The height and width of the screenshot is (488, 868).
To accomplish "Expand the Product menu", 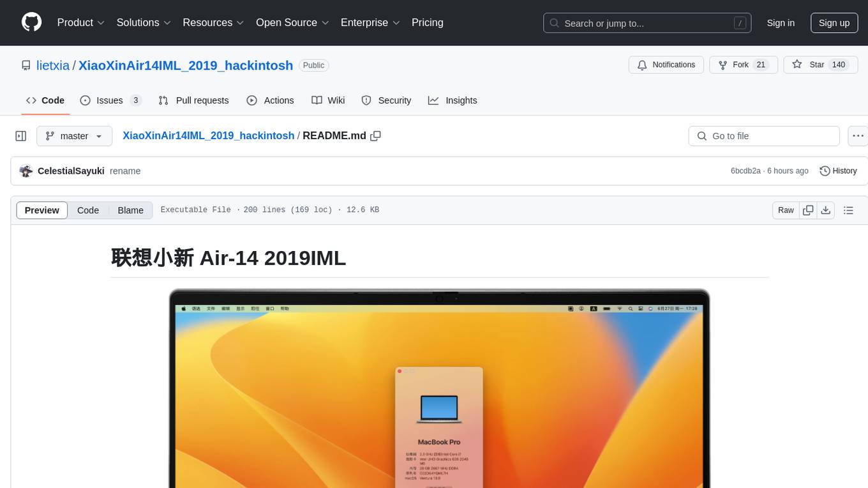I will pos(81,22).
